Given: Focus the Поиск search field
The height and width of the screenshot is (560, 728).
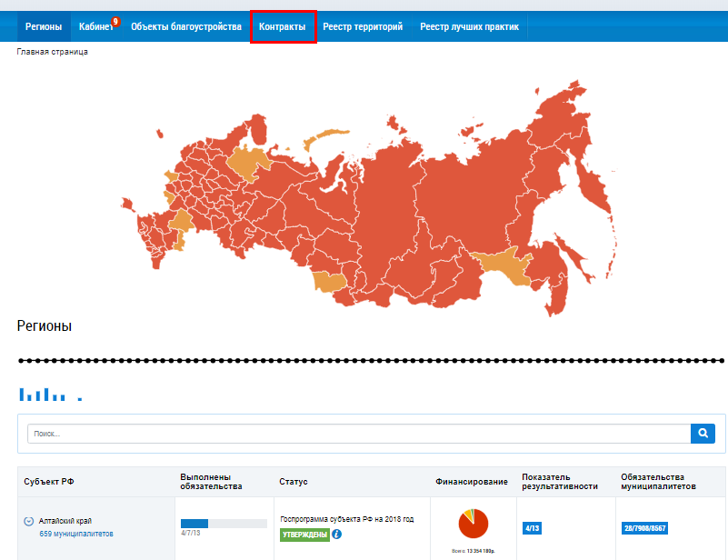Looking at the screenshot, I should [359, 434].
